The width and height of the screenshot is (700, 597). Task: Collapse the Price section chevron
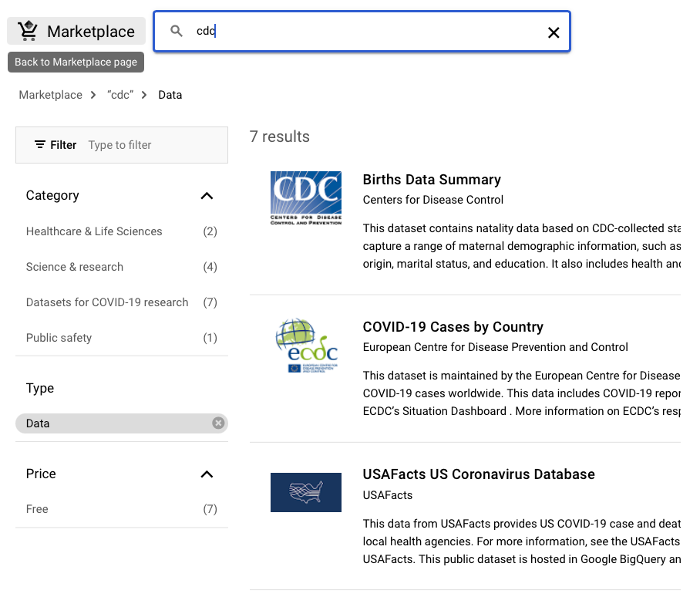pyautogui.click(x=207, y=474)
